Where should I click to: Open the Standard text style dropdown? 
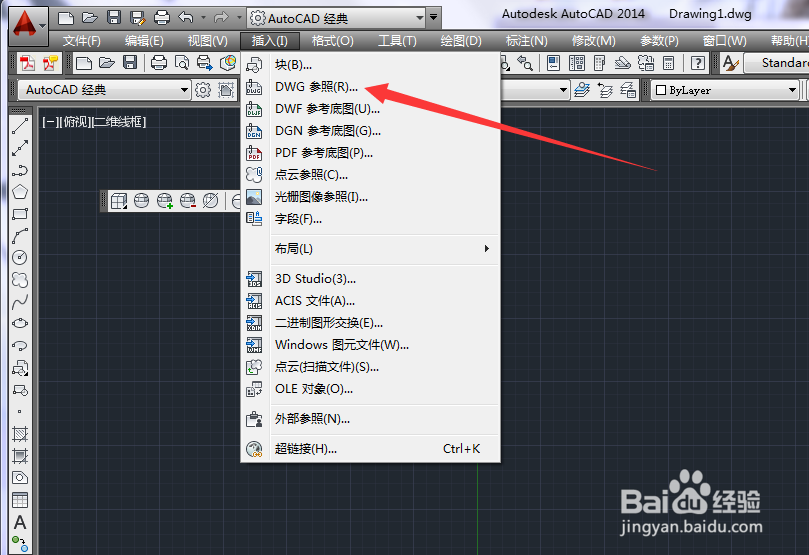click(776, 63)
